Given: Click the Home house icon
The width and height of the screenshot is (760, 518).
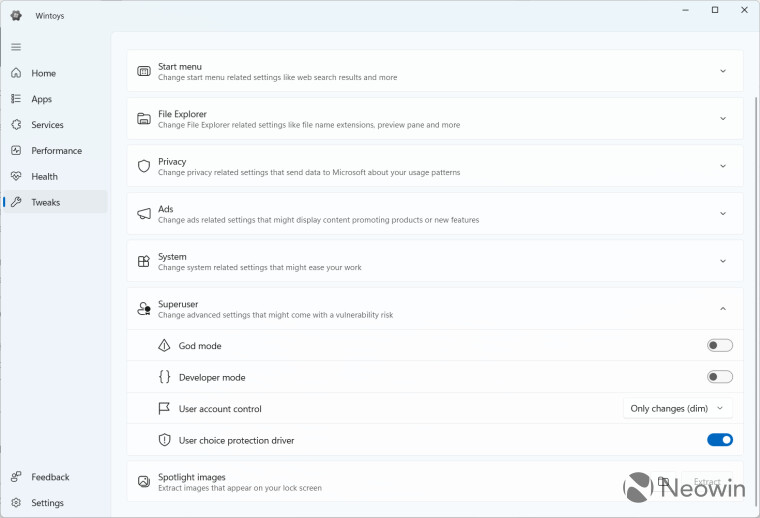Looking at the screenshot, I should click(x=16, y=73).
